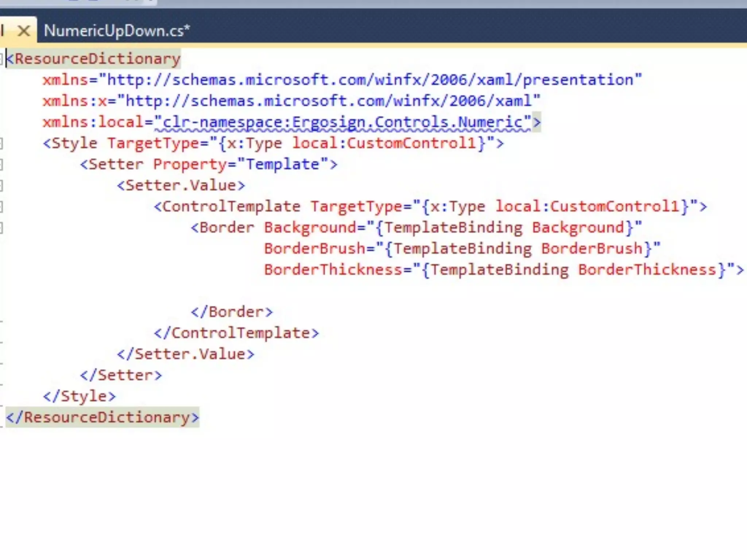Viewport: 747px width, 560px height.
Task: Collapse the Setter Property outlining node
Action: pos(1,165)
